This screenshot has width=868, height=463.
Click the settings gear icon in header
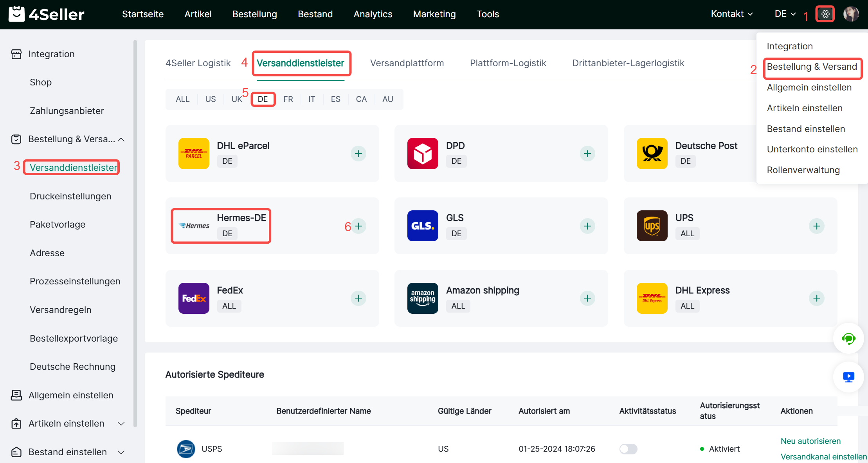click(825, 14)
